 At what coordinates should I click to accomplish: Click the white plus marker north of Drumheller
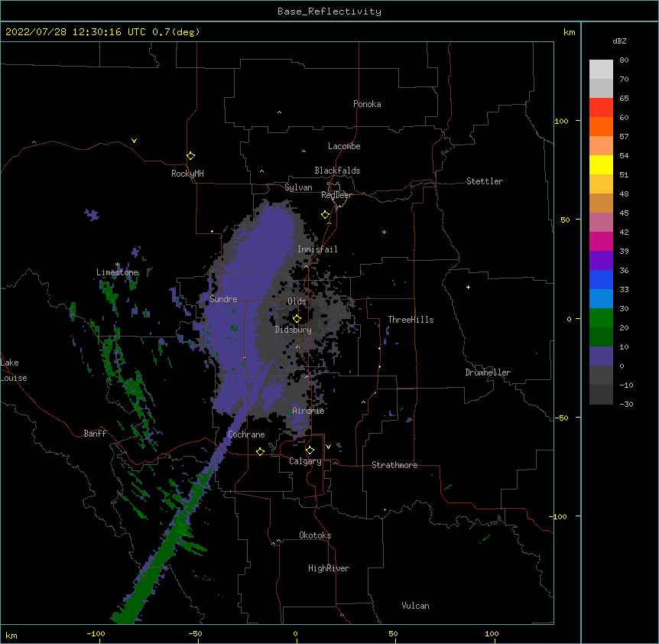coord(468,287)
